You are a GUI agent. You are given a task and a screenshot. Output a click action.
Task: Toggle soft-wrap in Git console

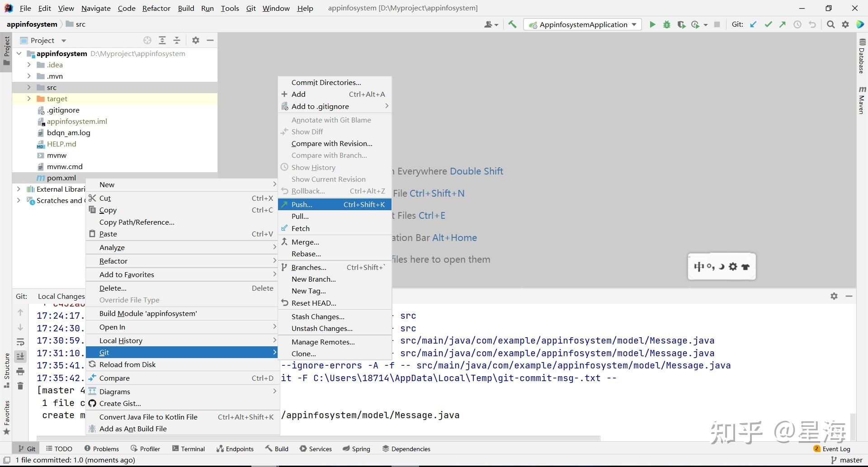pyautogui.click(x=20, y=342)
